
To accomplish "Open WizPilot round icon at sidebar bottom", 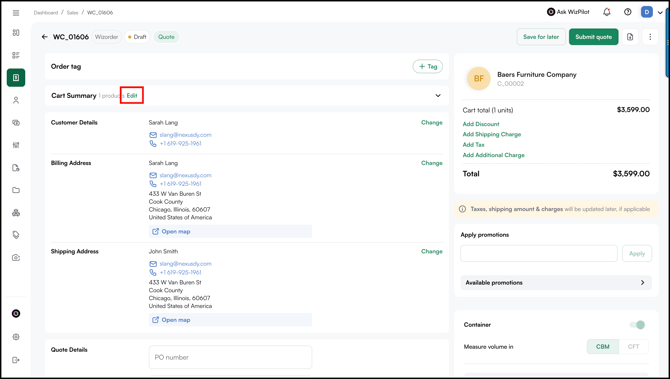I will pyautogui.click(x=16, y=314).
